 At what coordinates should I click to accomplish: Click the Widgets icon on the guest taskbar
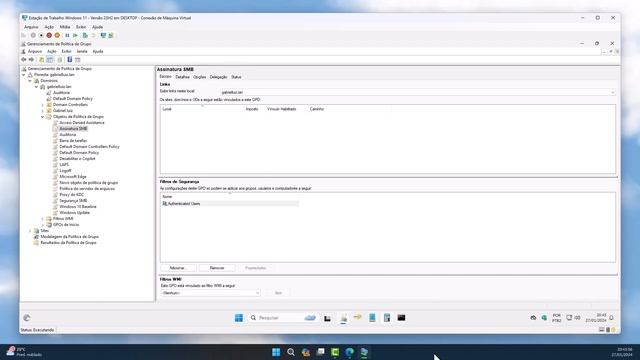pyautogui.click(x=27, y=318)
